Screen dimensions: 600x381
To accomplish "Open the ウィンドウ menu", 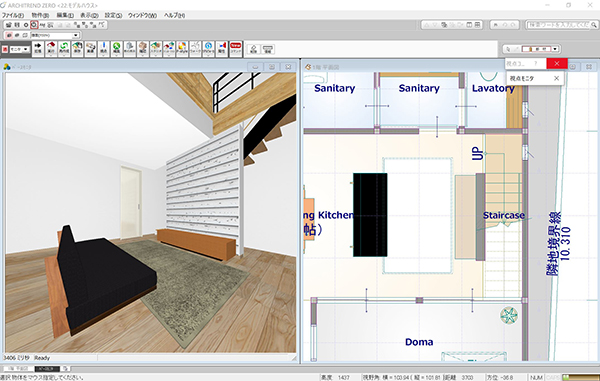I will (142, 15).
